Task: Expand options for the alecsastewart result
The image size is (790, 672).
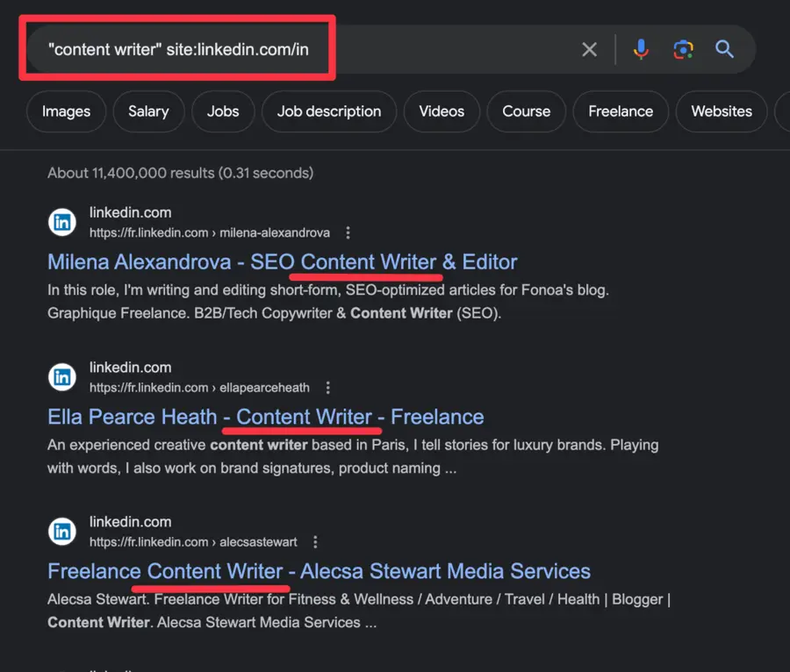Action: pos(315,541)
